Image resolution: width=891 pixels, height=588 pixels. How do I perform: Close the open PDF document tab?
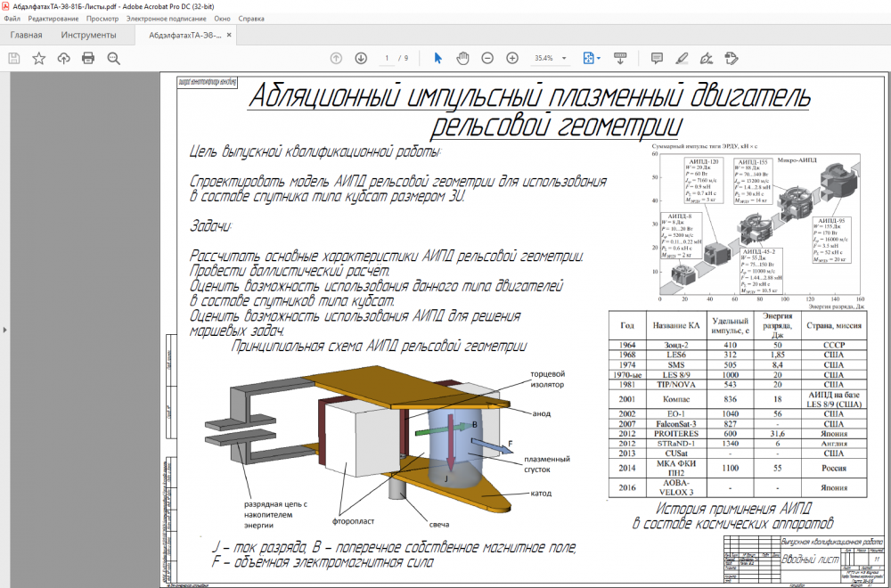tap(227, 36)
